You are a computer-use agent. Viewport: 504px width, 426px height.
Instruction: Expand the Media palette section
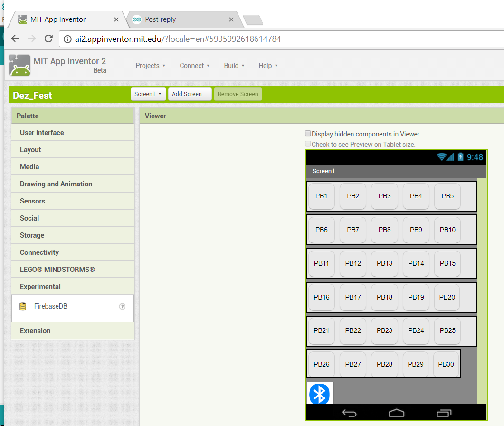[73, 167]
